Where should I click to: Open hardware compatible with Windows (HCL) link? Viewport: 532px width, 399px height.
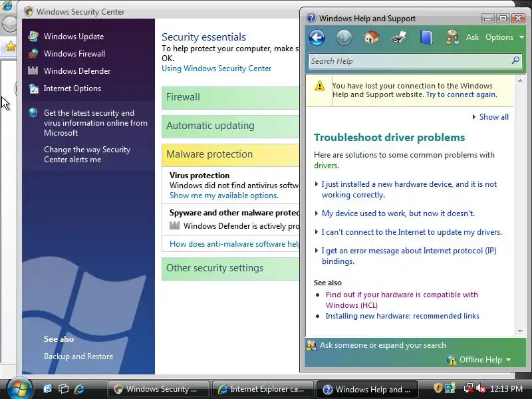402,300
